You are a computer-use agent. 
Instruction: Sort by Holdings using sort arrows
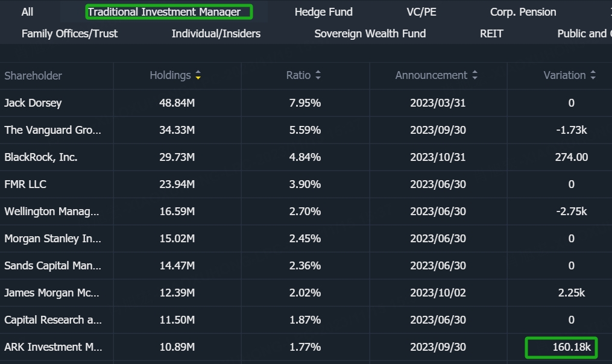pyautogui.click(x=198, y=76)
